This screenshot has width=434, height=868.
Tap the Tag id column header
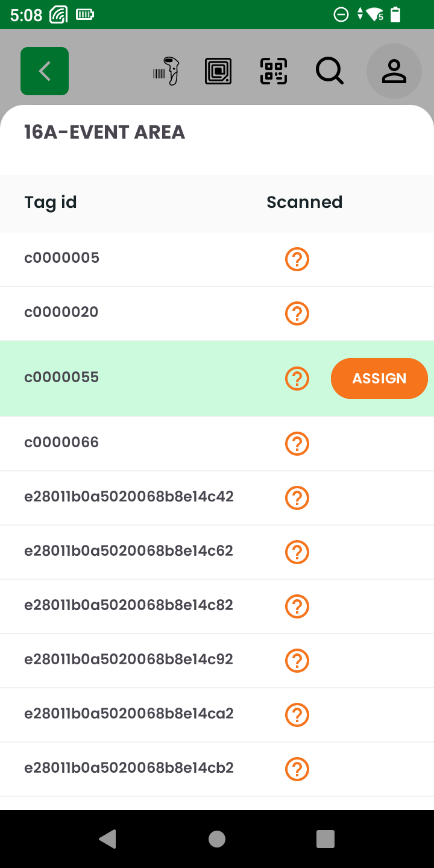51,203
